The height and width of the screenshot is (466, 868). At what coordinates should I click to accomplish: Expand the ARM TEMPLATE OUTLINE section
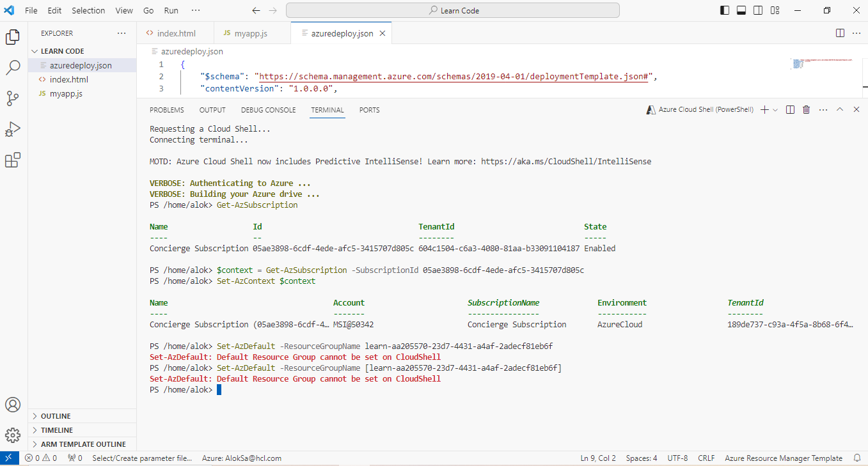point(82,444)
